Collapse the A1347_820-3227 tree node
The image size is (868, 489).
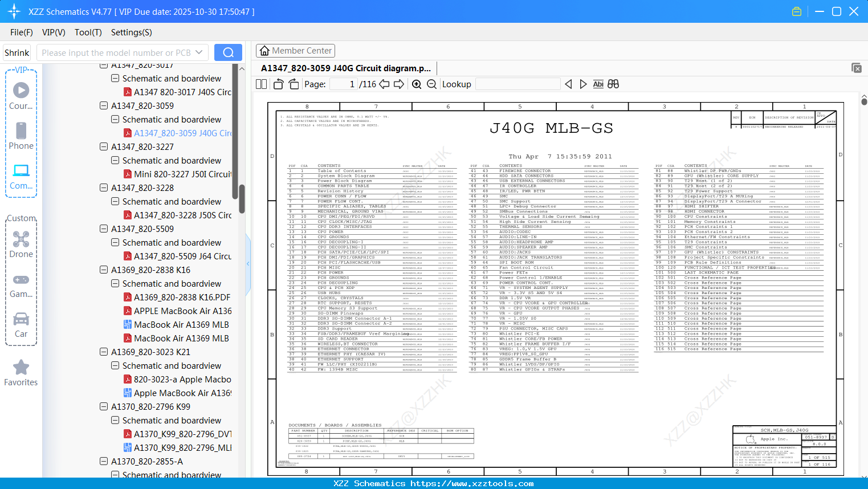[x=104, y=146]
